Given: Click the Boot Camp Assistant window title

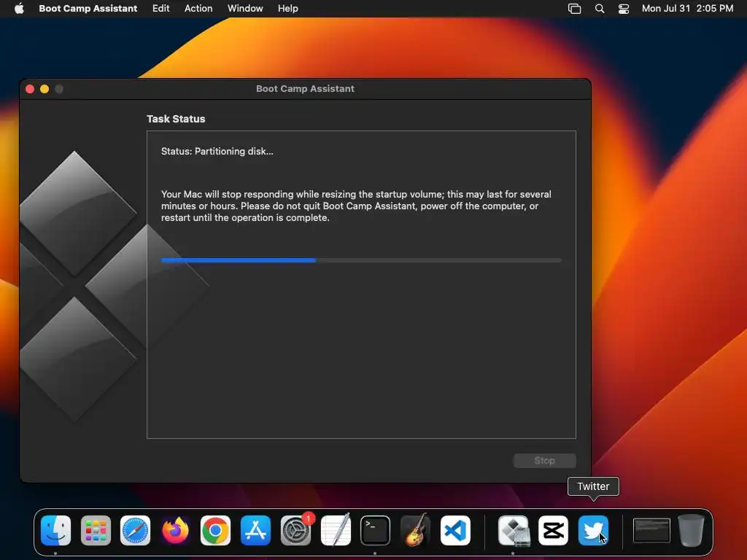Looking at the screenshot, I should pos(306,88).
